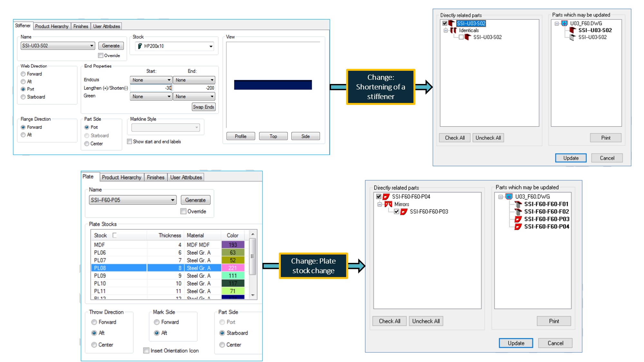Open the Finishes tab in the Plate dialog
The image size is (644, 362).
pos(156,177)
